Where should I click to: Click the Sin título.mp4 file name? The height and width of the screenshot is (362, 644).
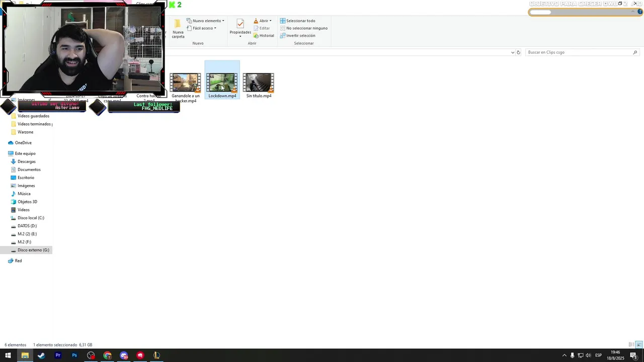point(259,96)
